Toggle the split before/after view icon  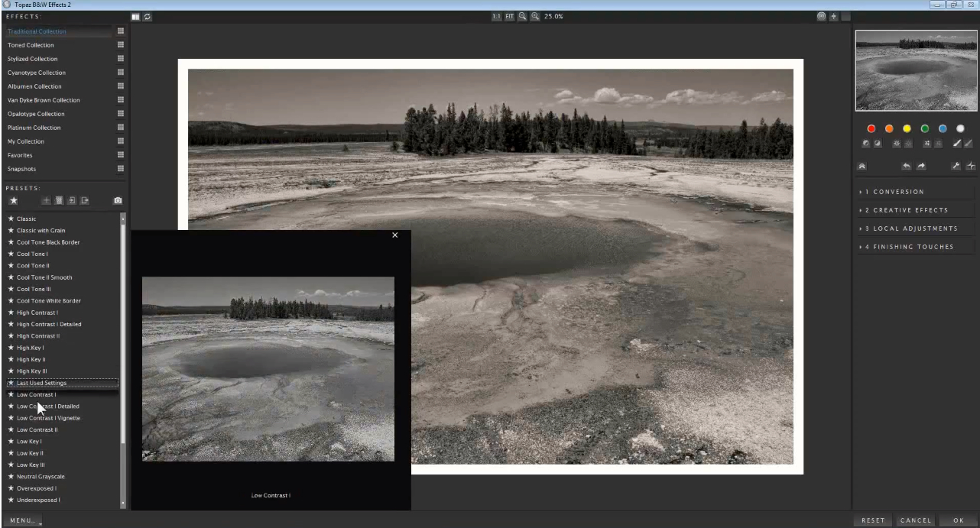135,16
